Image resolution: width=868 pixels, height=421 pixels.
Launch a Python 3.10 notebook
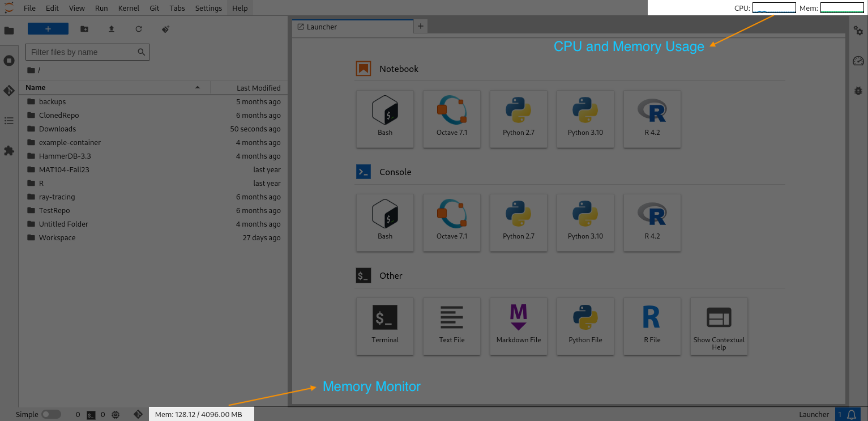click(x=585, y=119)
